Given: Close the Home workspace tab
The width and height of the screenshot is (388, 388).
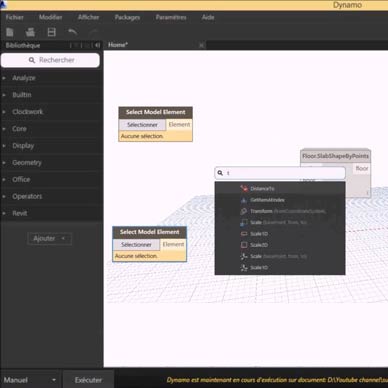Looking at the screenshot, I should point(201,45).
